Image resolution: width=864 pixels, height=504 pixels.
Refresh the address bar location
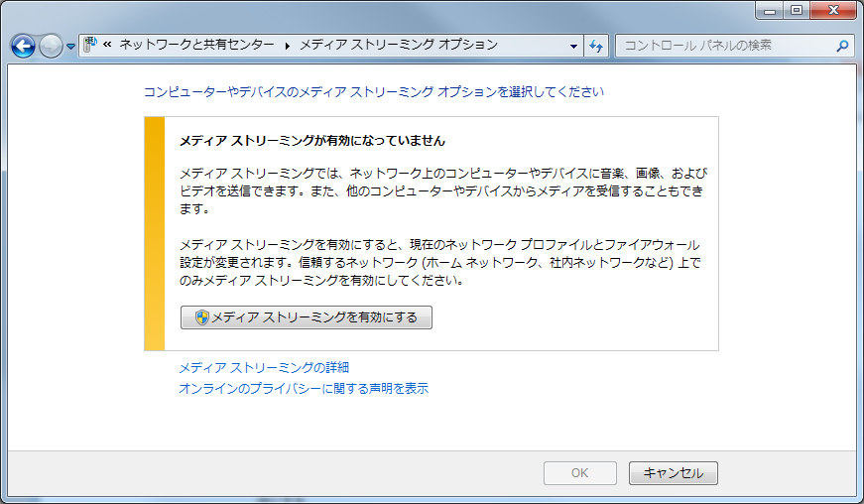click(595, 46)
